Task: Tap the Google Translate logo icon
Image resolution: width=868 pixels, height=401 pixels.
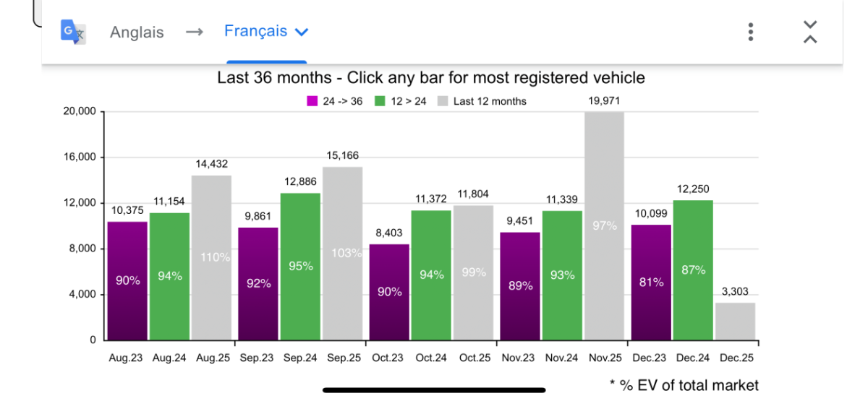Action: pyautogui.click(x=73, y=32)
